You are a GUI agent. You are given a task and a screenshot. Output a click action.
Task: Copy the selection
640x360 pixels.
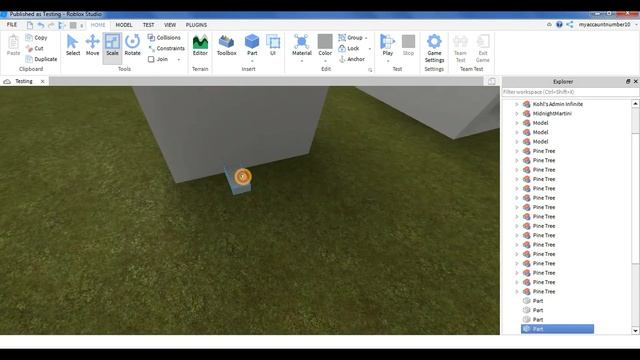click(36, 38)
